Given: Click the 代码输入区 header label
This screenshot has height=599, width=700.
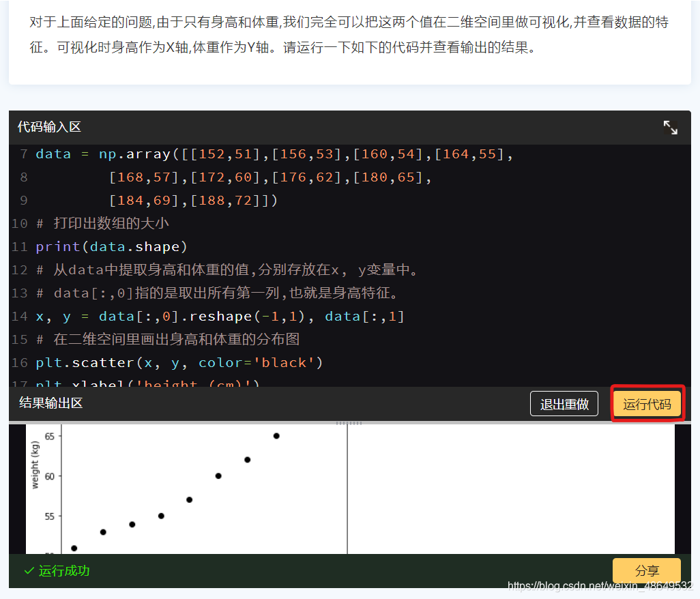Looking at the screenshot, I should (49, 127).
